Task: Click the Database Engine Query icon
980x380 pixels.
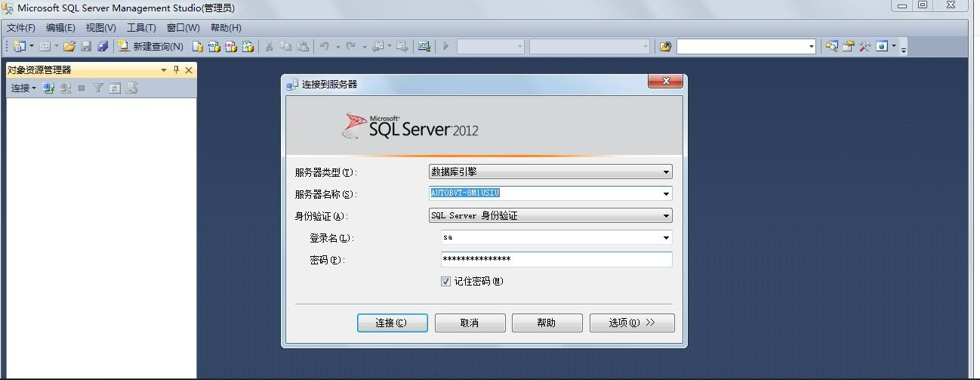Action: coord(197,46)
